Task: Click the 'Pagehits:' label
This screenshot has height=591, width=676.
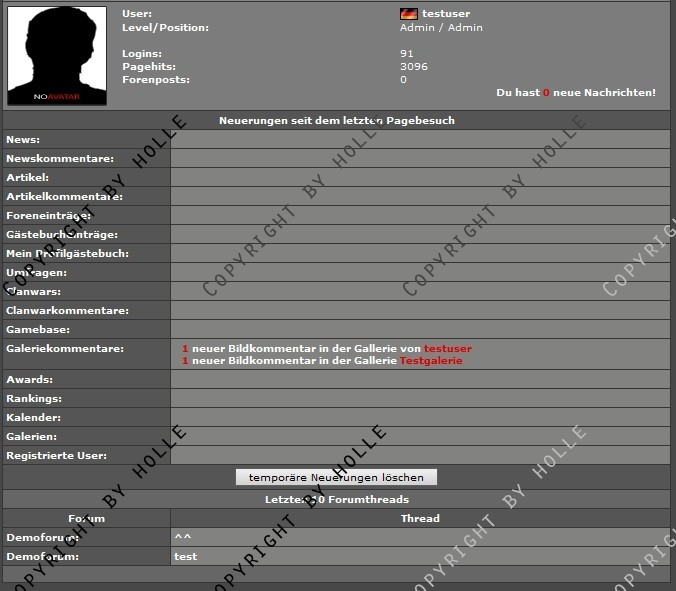Action: pyautogui.click(x=149, y=66)
